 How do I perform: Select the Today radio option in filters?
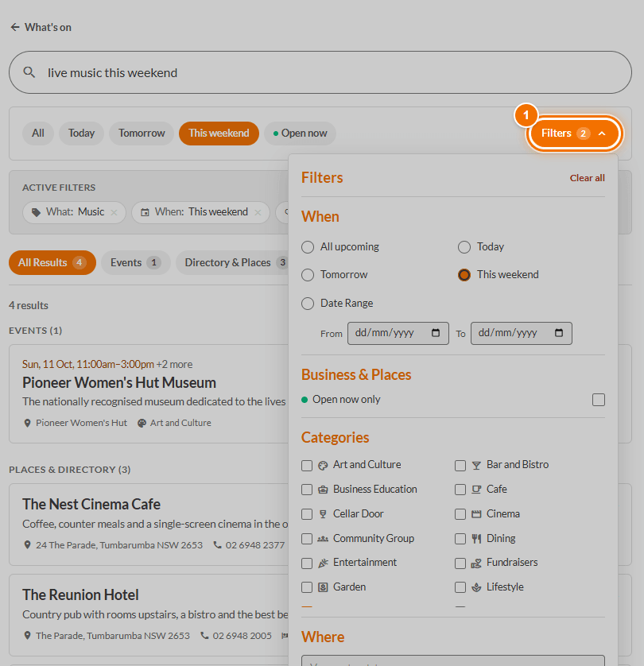(464, 247)
